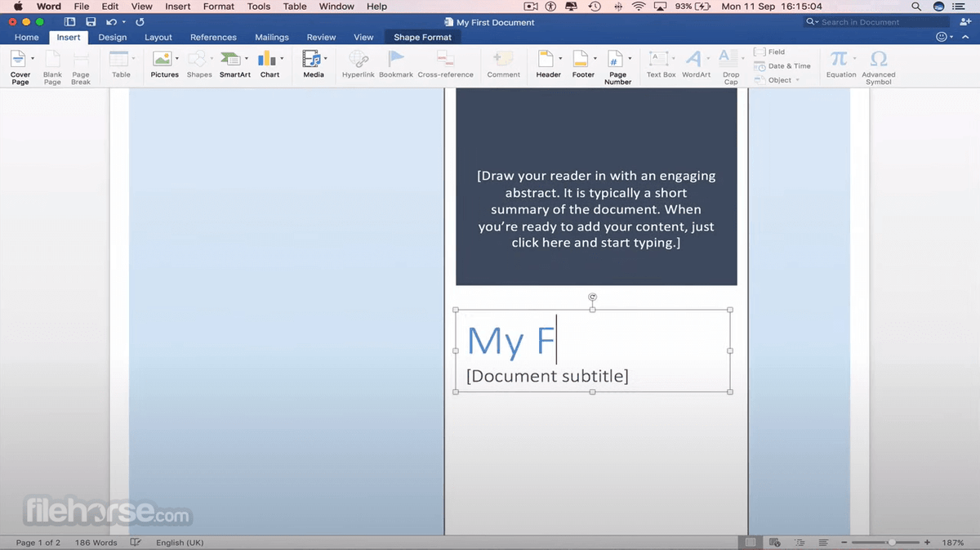Click the 186 Words count
This screenshot has width=980, height=550.
click(x=96, y=543)
